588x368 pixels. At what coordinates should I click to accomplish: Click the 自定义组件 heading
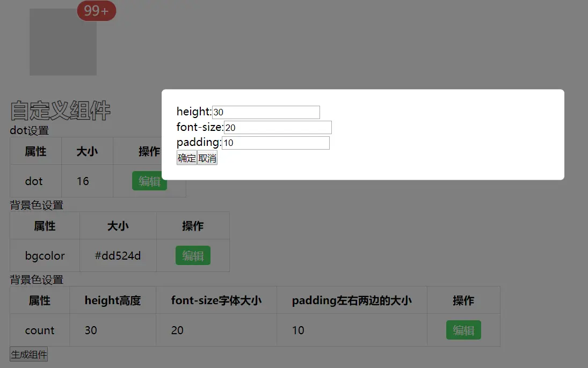(60, 111)
